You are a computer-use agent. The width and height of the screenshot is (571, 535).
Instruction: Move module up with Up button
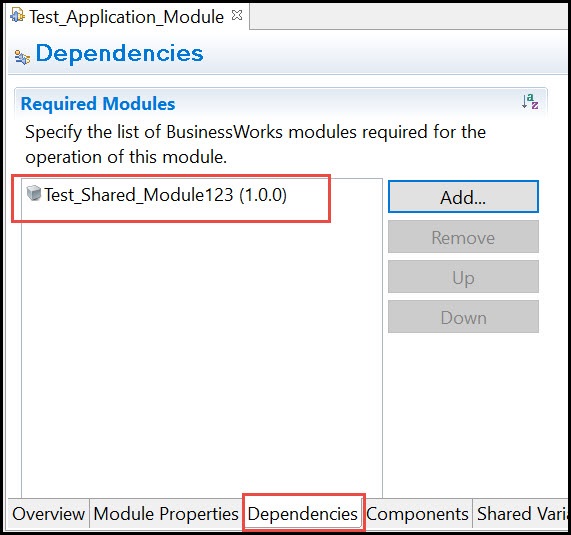(463, 277)
